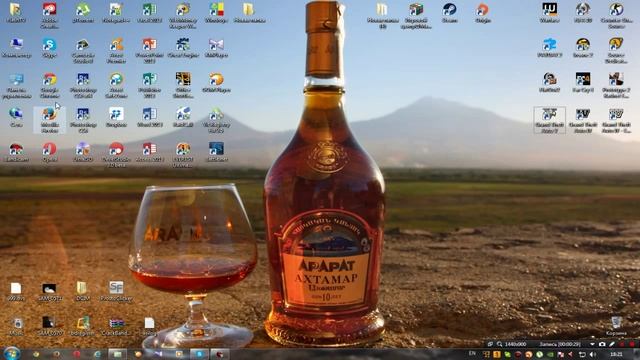Launch the Publisher 2013 shortcut
640x360 pixels.
pos(149,85)
